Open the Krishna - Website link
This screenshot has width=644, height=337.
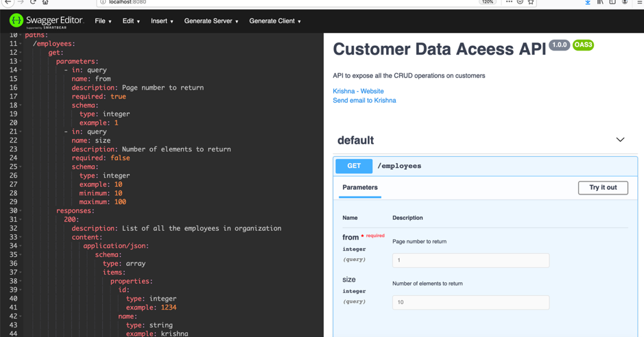358,91
